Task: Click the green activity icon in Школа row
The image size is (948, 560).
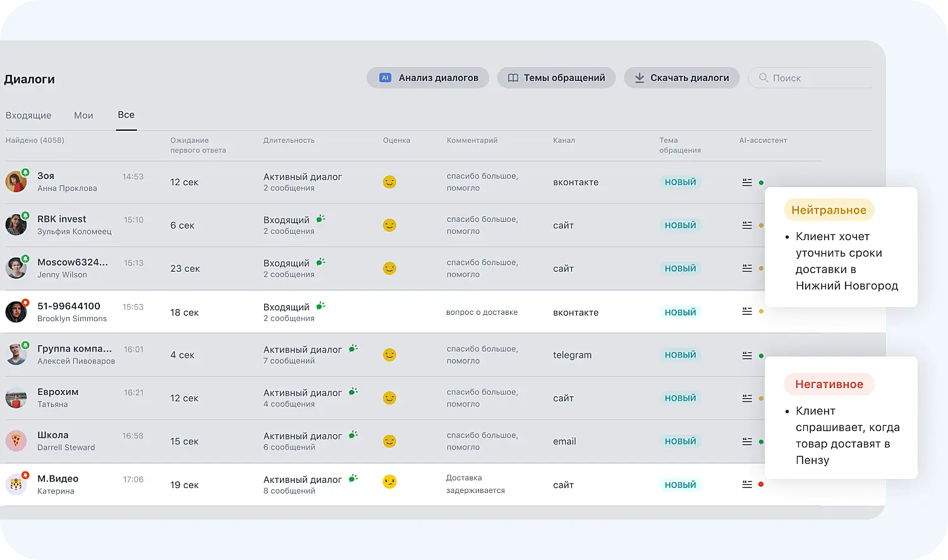Action: [x=353, y=435]
